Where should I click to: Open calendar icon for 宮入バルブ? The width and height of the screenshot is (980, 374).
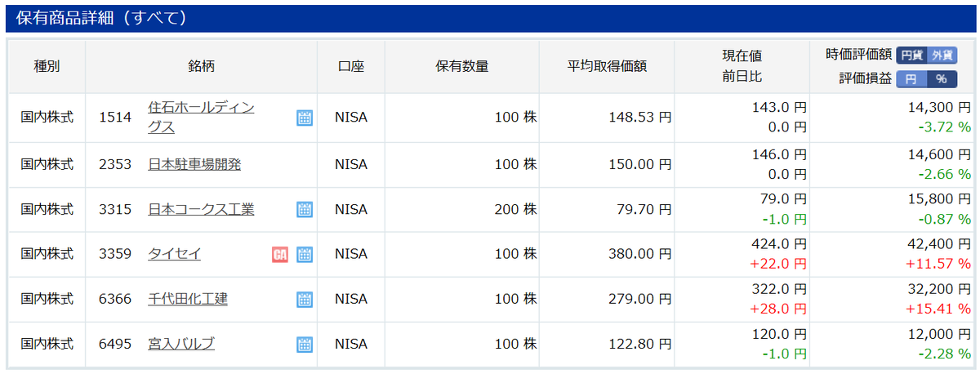pyautogui.click(x=304, y=345)
